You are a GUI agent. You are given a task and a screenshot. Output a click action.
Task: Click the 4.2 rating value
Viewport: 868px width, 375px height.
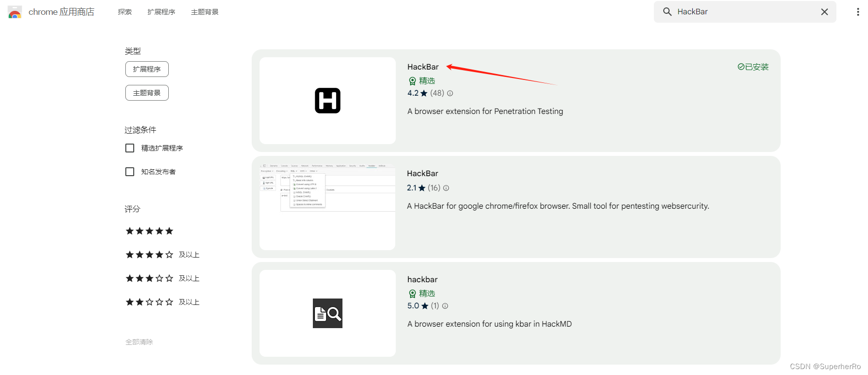413,93
